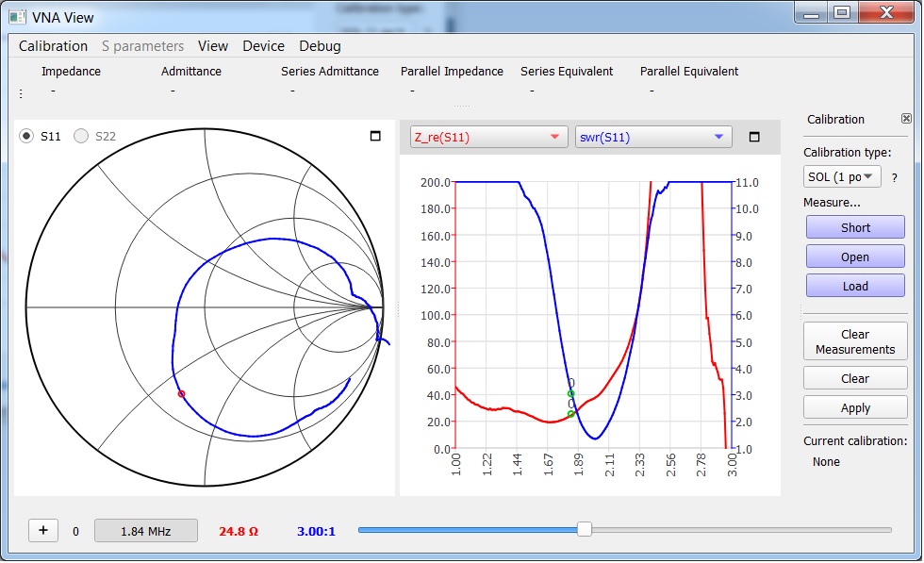The height and width of the screenshot is (563, 924).
Task: Click the plus button to add marker
Action: (x=43, y=530)
